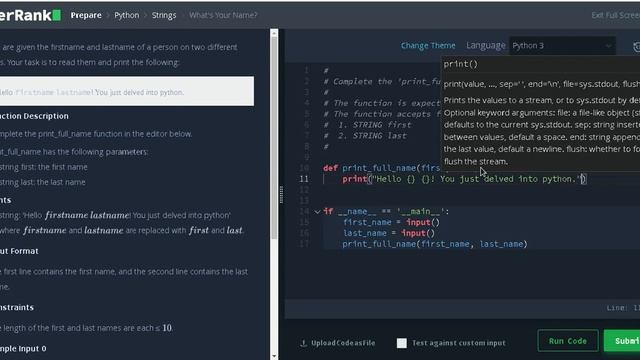Click the HackerRank logo
Viewport: 640px width, 360px height.
[30, 15]
